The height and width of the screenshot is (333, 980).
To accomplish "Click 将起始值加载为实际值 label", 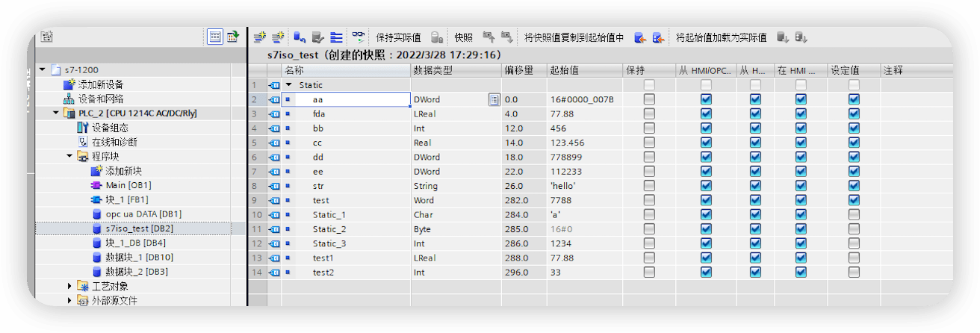I will click(721, 37).
